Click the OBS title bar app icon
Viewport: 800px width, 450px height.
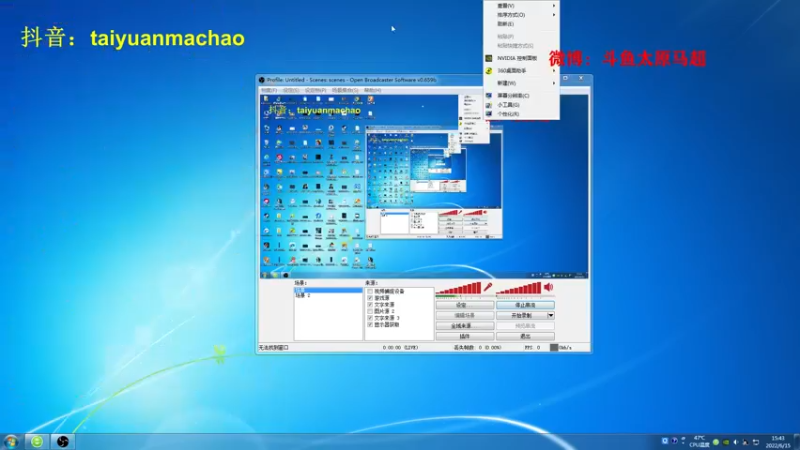(x=262, y=80)
